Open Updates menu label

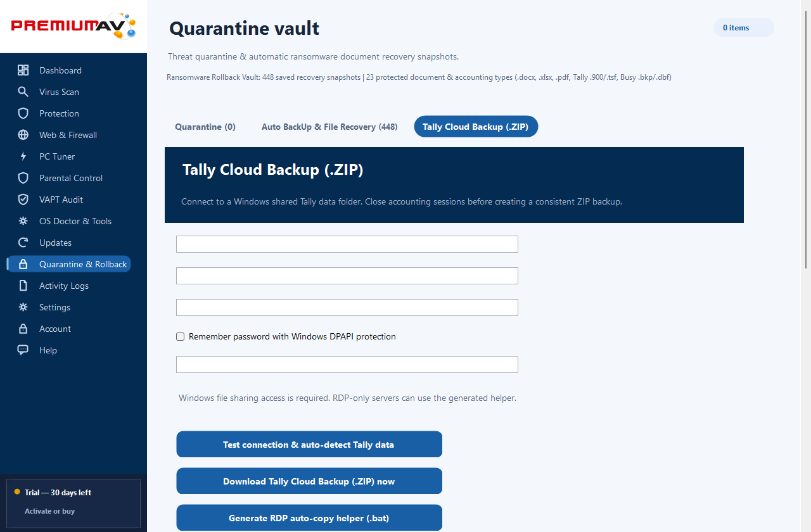coord(55,243)
